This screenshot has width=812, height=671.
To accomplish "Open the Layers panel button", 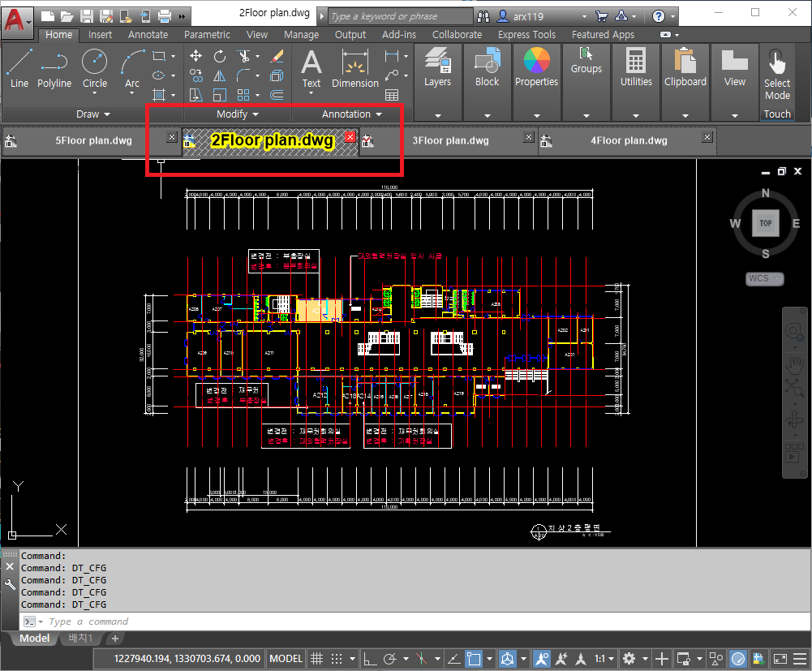I will click(x=437, y=68).
